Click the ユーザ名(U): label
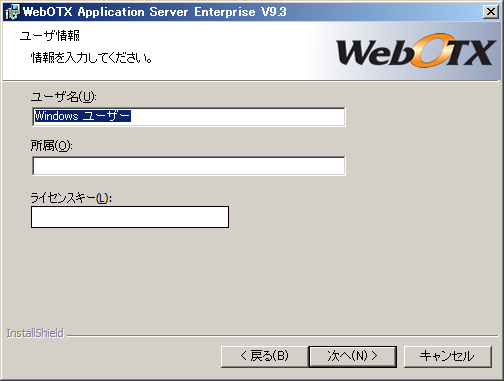This screenshot has width=504, height=381. 63,97
